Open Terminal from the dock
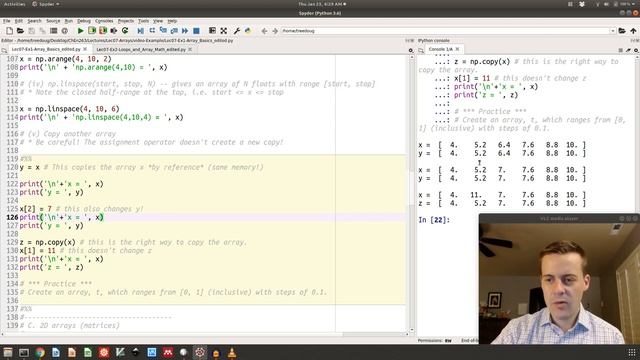640x360 pixels. pyautogui.click(x=24, y=352)
